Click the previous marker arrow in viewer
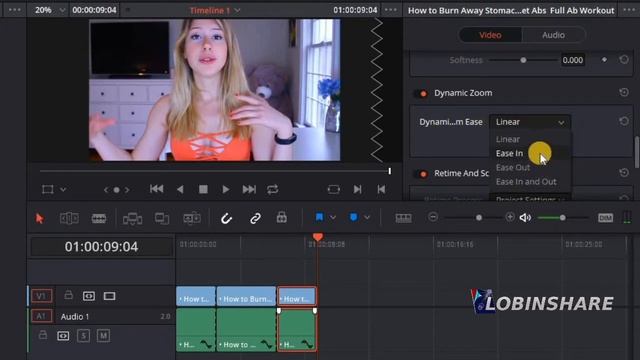Image resolution: width=640 pixels, height=360 pixels. coord(106,190)
